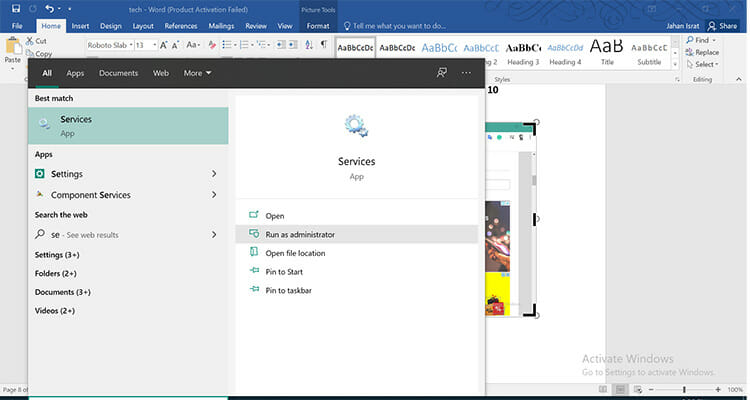
Task: Expand the Styles gallery More arrow
Action: tap(675, 64)
